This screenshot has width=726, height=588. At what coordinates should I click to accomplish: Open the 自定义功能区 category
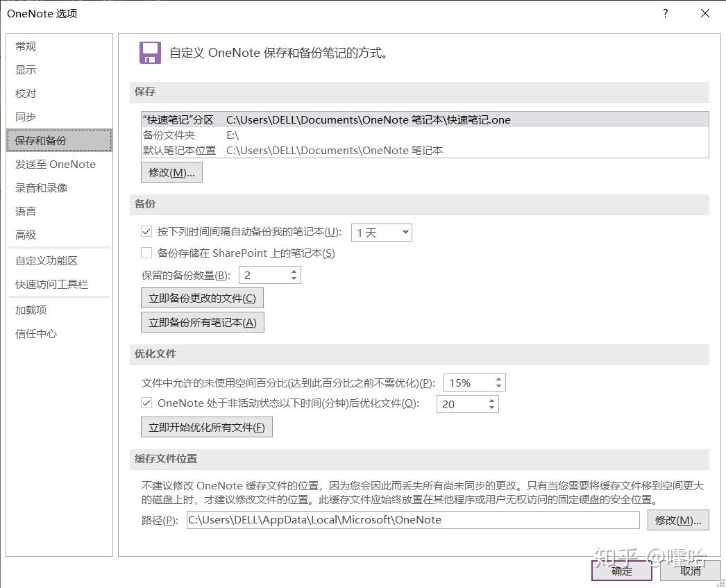tap(47, 260)
